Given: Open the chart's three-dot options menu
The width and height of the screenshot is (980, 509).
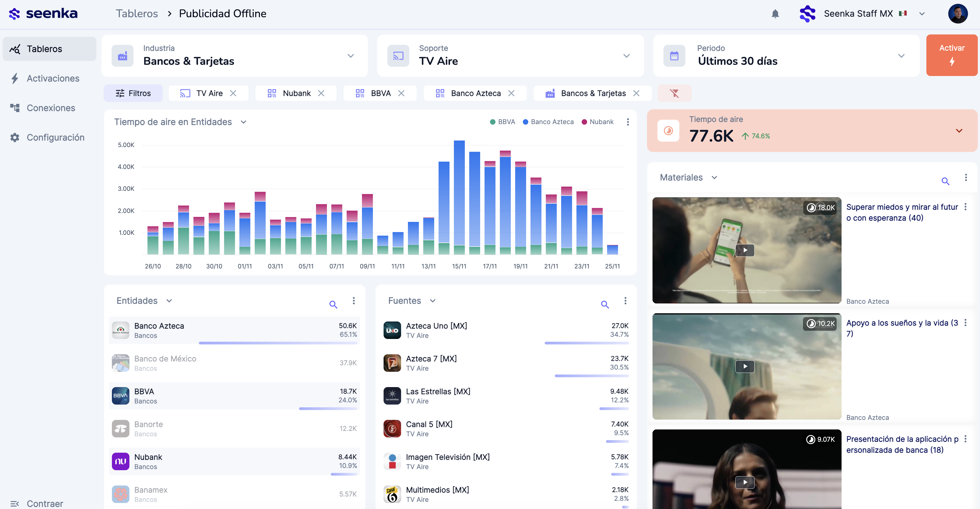Looking at the screenshot, I should (628, 122).
